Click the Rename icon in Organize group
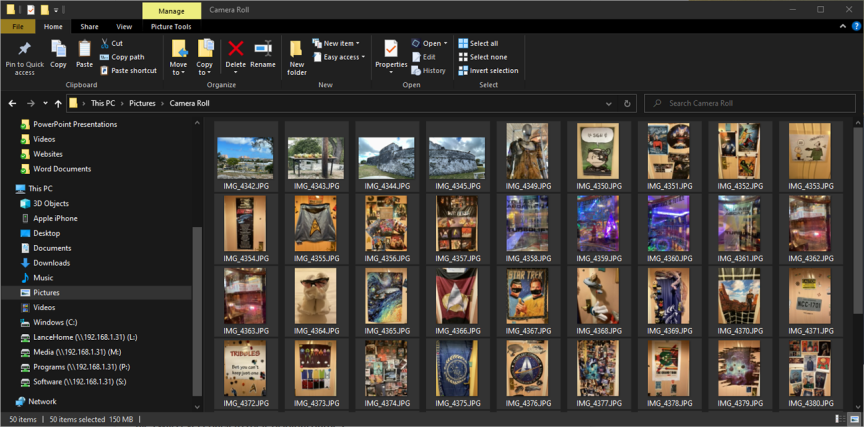The height and width of the screenshot is (427, 864). click(263, 48)
